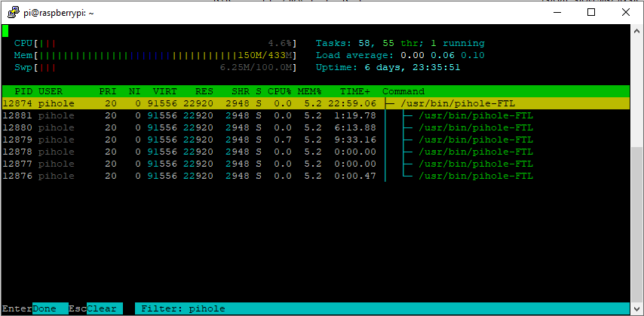The width and height of the screenshot is (644, 316).
Task: Sort by the PID column header
Action: point(20,91)
